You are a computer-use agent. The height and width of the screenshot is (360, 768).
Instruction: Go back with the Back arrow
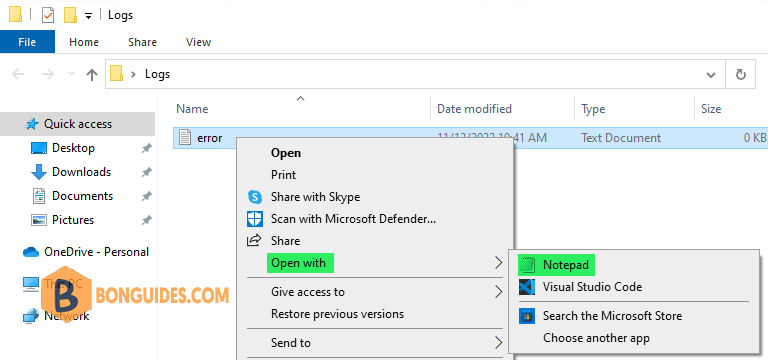[x=18, y=74]
